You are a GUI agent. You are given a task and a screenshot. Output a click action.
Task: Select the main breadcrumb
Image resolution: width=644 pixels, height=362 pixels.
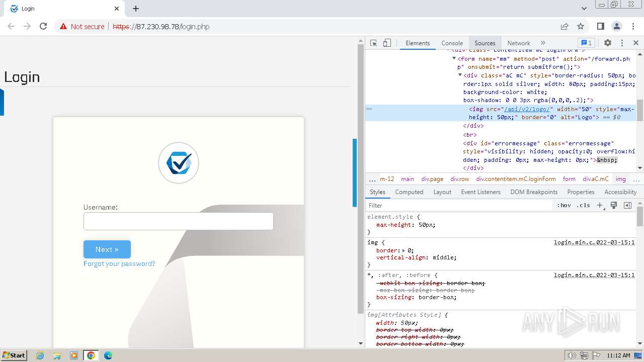(408, 179)
